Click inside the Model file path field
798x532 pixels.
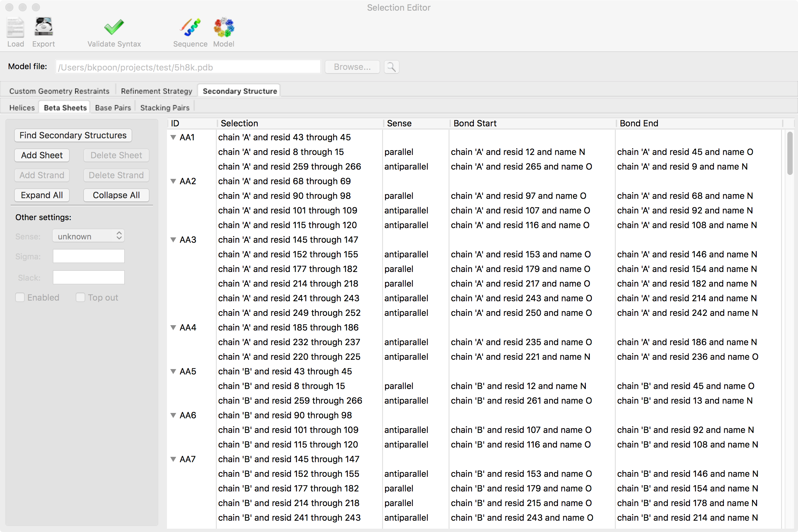tap(188, 67)
